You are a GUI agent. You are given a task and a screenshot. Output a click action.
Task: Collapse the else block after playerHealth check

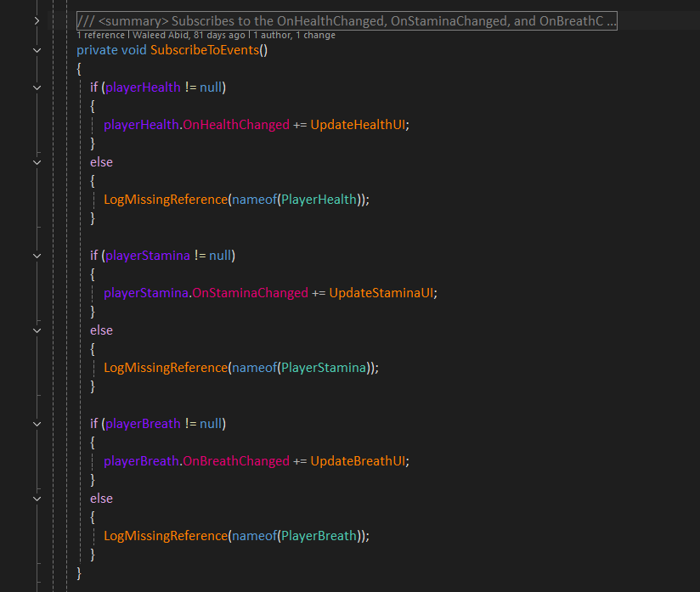coord(36,162)
